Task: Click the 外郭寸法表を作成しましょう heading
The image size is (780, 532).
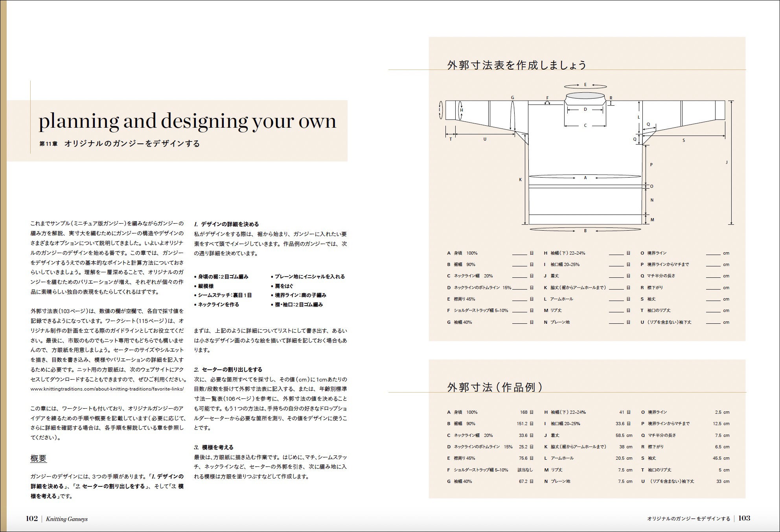Action: 517,65
